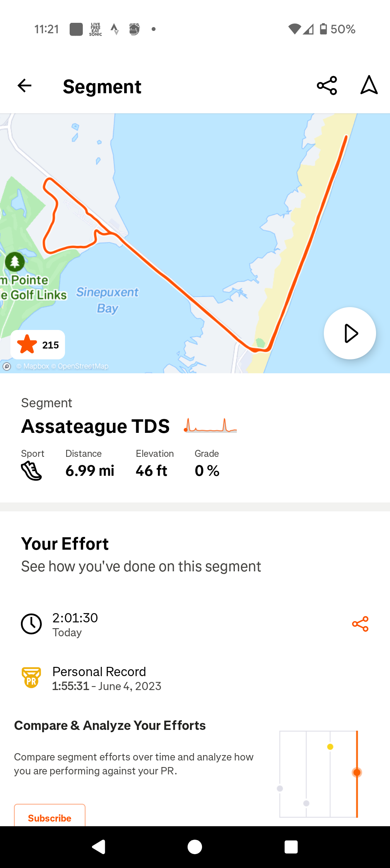390x868 pixels.
Task: Tap the efforts comparison chart preview
Action: pyautogui.click(x=319, y=774)
